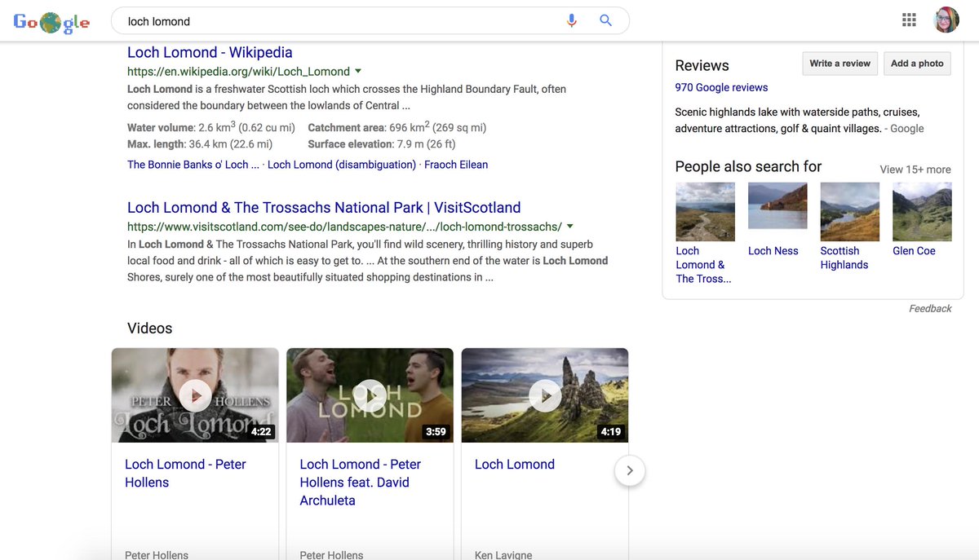The width and height of the screenshot is (979, 560).
Task: Select the Glen Coe related search label
Action: click(914, 251)
